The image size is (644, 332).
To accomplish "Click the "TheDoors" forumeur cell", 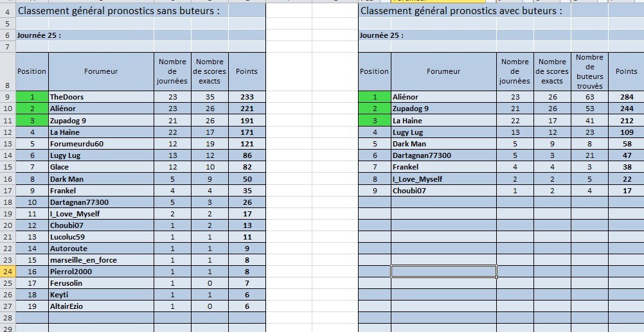I will coord(101,97).
